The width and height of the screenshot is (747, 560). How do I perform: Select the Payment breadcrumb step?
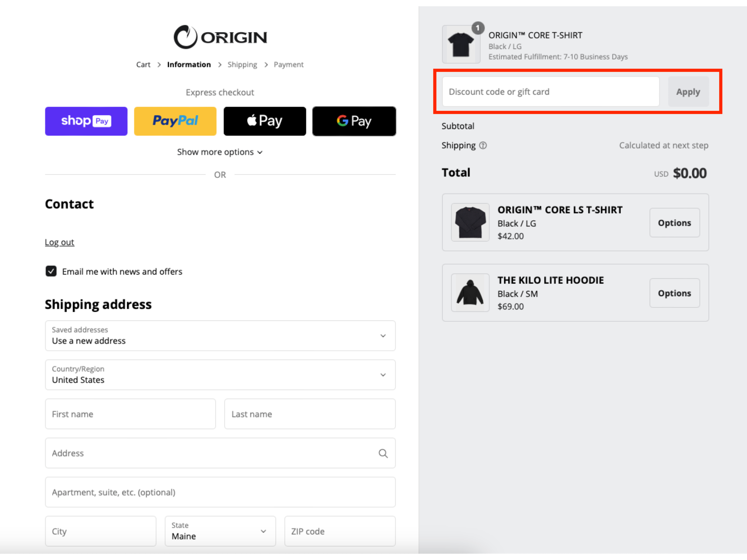289,64
